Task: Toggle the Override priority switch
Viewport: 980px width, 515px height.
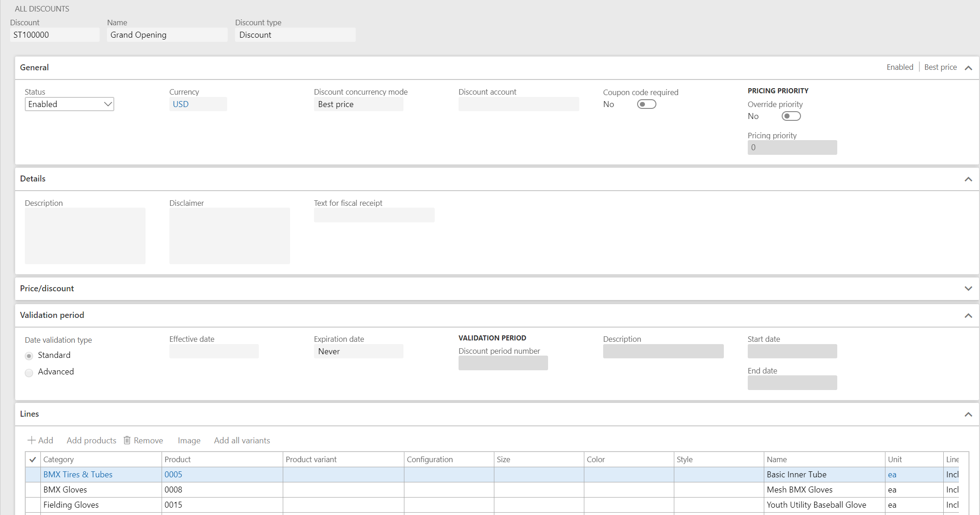Action: pyautogui.click(x=791, y=116)
